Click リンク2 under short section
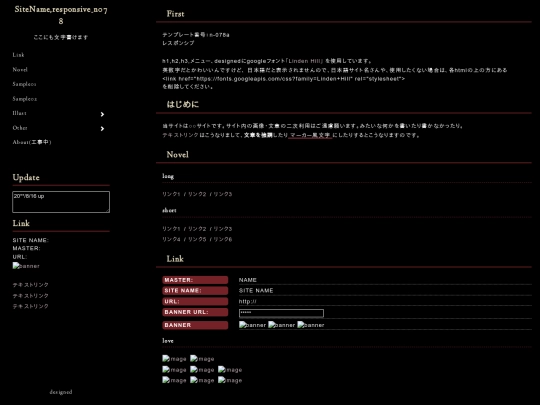The image size is (540, 405). click(x=197, y=229)
